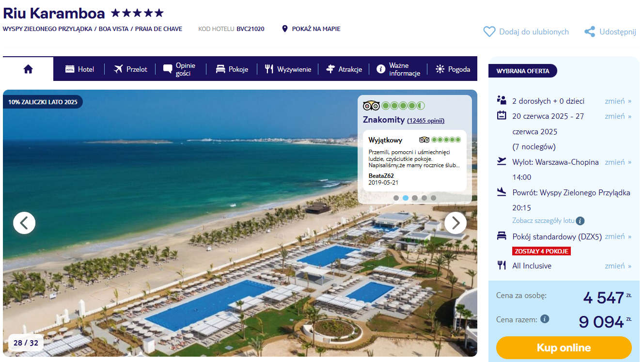Change the travel dates via zmień
Image resolution: width=644 pixels, height=362 pixels.
point(618,116)
